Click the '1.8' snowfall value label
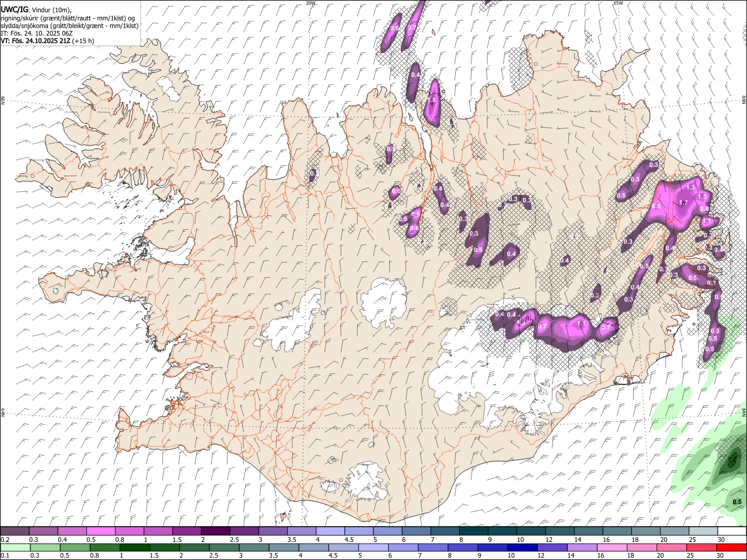 (432, 100)
